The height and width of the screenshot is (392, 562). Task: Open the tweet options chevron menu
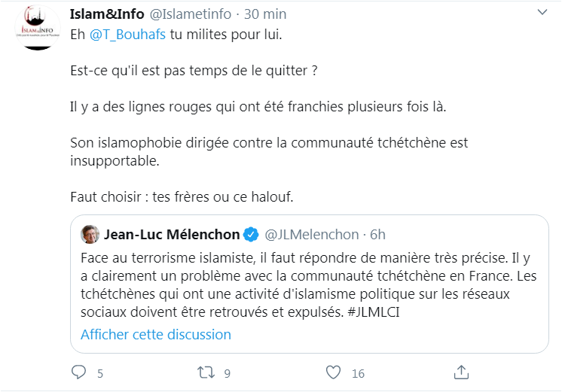click(543, 14)
